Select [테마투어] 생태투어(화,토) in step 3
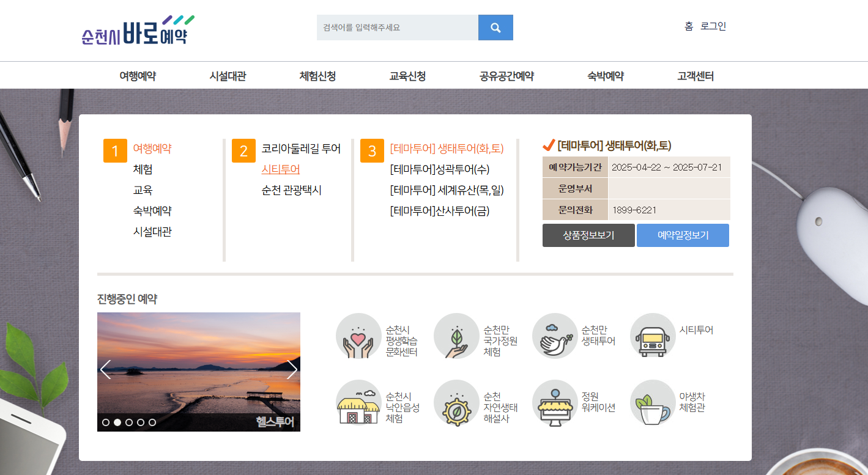The height and width of the screenshot is (475, 868). point(447,149)
